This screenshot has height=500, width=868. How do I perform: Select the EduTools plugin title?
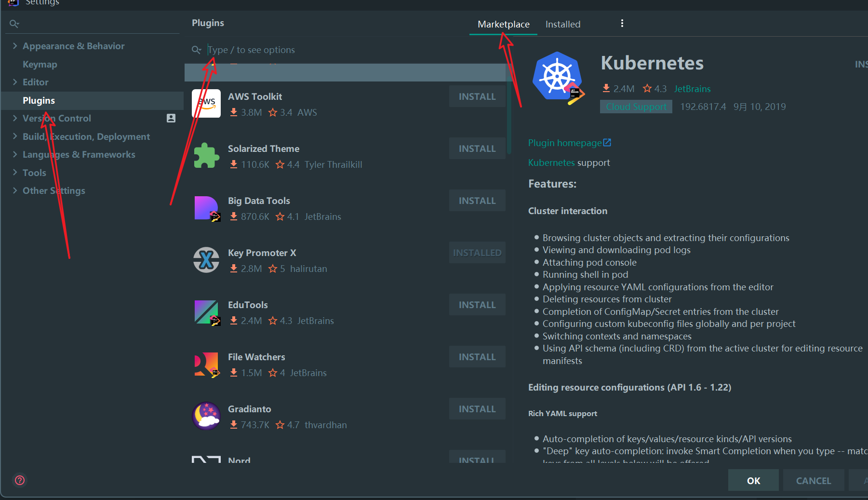pyautogui.click(x=248, y=305)
